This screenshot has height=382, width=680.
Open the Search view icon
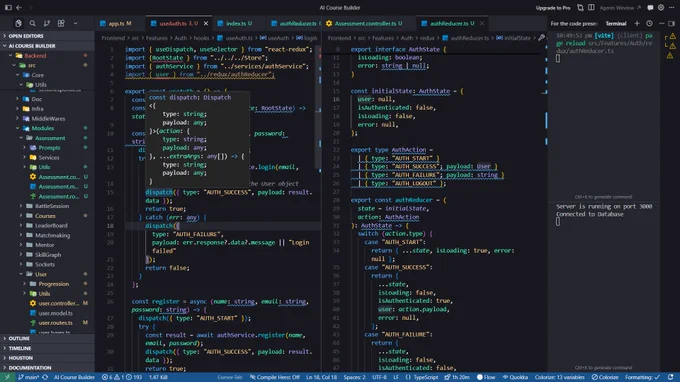click(33, 23)
